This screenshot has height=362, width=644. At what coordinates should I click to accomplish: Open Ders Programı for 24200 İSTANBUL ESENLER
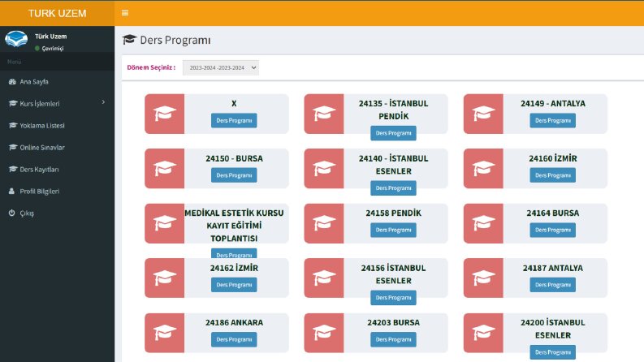(x=553, y=352)
